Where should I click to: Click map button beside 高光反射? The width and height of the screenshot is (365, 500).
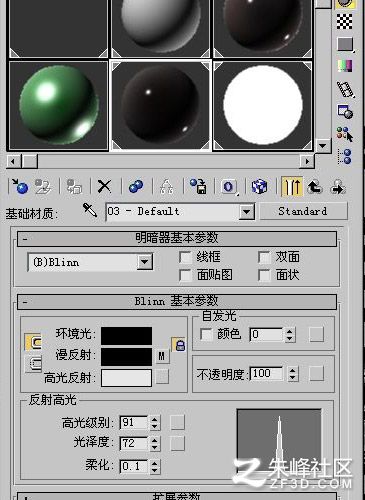point(162,377)
